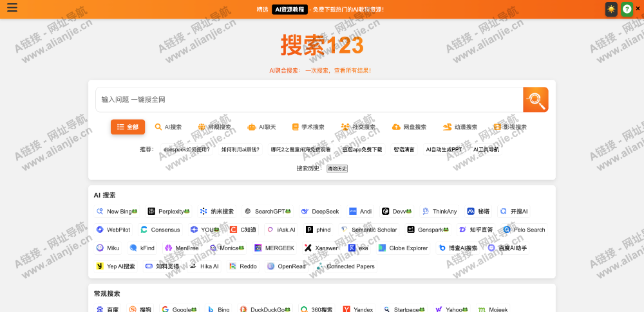Screen dimensions: 644x312
Task: Open Yep AI搜索 engine
Action: (x=116, y=266)
